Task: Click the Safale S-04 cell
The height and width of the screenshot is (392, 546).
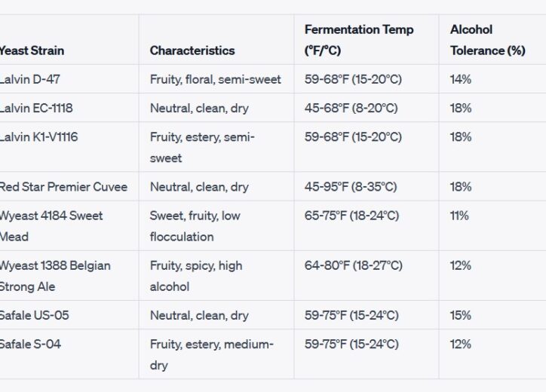Action: pyautogui.click(x=30, y=345)
